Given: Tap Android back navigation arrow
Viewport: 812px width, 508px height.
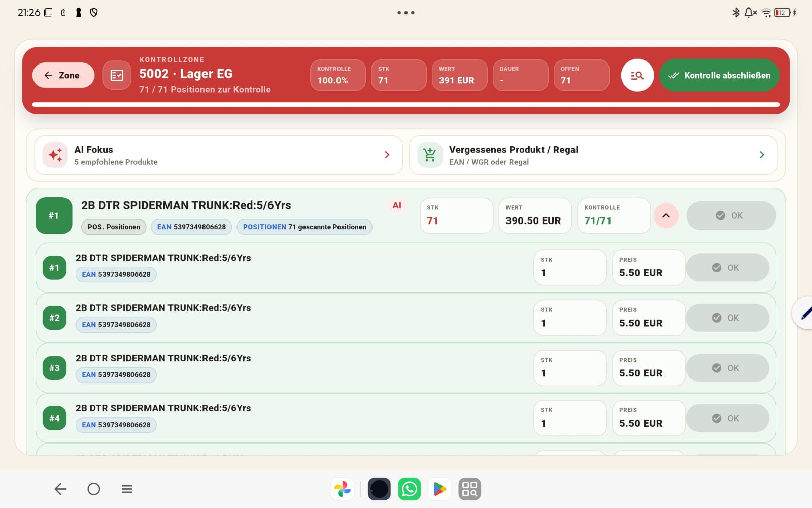Looking at the screenshot, I should 60,489.
